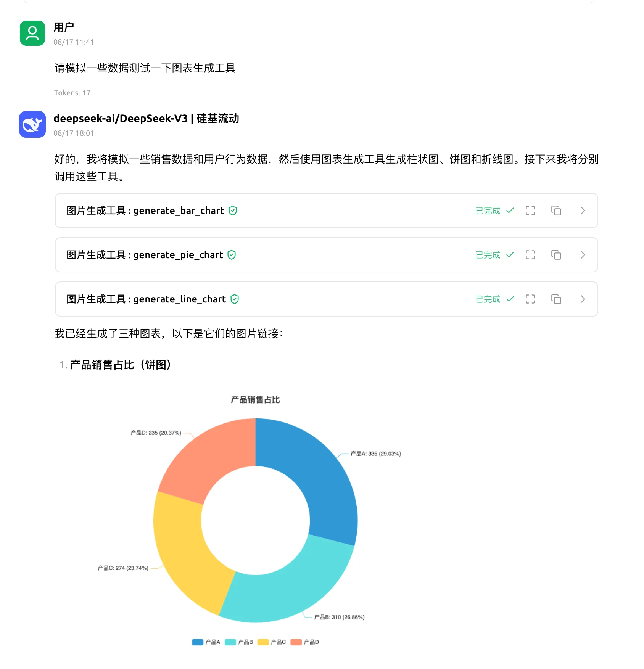Screen dimensions: 644x669
Task: Toggle 产品B series in pie legend
Action: 239,642
